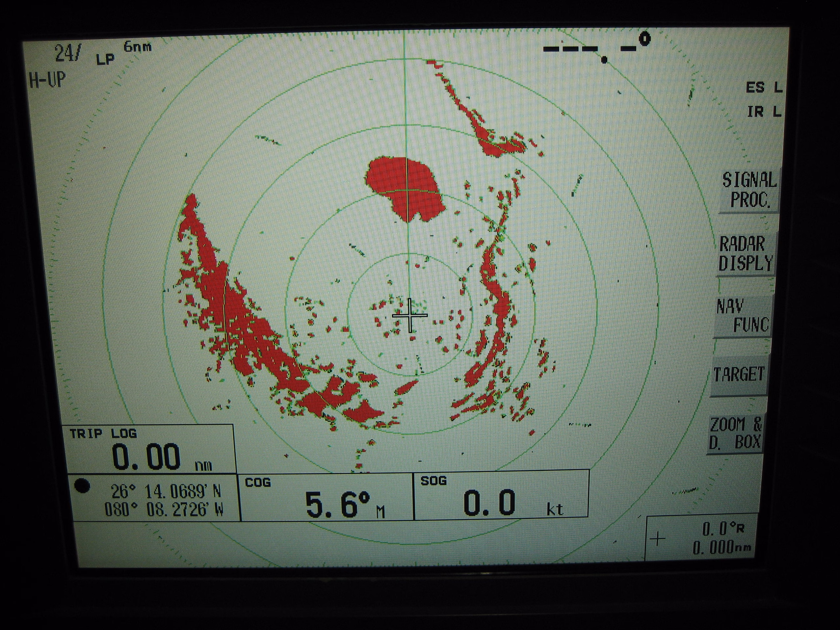Click the black crosshair cursor at radar center
The width and height of the screenshot is (840, 630).
point(410,315)
